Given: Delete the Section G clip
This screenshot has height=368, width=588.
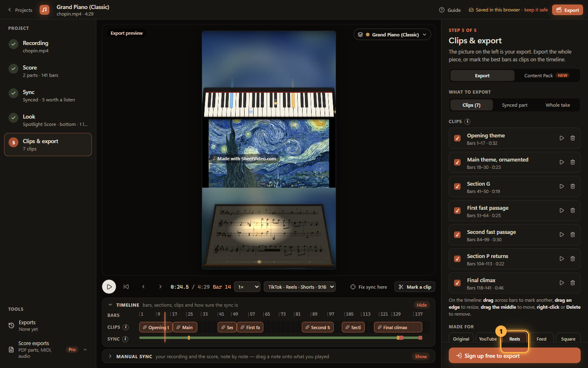Looking at the screenshot, I should pyautogui.click(x=572, y=186).
